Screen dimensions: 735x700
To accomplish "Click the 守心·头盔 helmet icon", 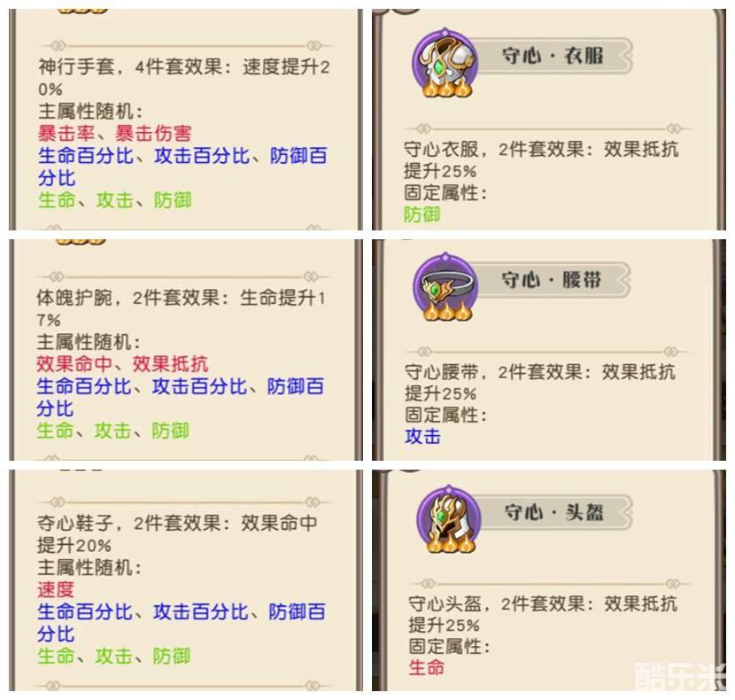I will click(x=449, y=517).
